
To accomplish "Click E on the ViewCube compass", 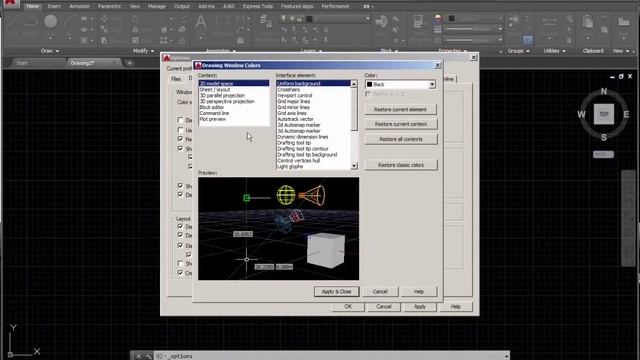I will pyautogui.click(x=626, y=114).
